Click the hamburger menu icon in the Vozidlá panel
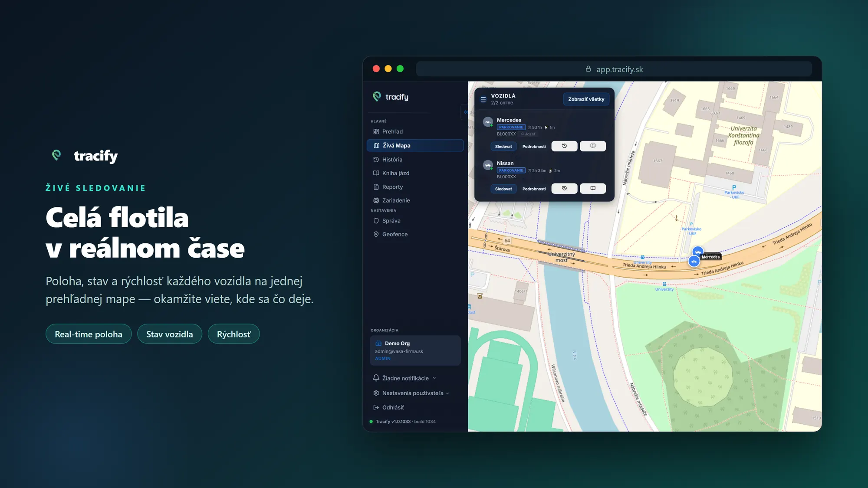This screenshot has height=488, width=868. 483,99
